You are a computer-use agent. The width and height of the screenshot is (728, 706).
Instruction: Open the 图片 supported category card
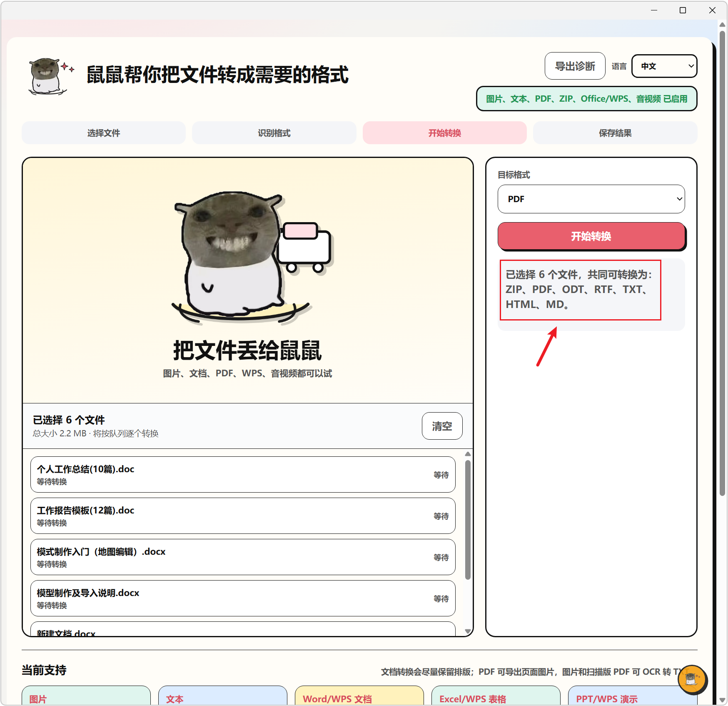[86, 695]
